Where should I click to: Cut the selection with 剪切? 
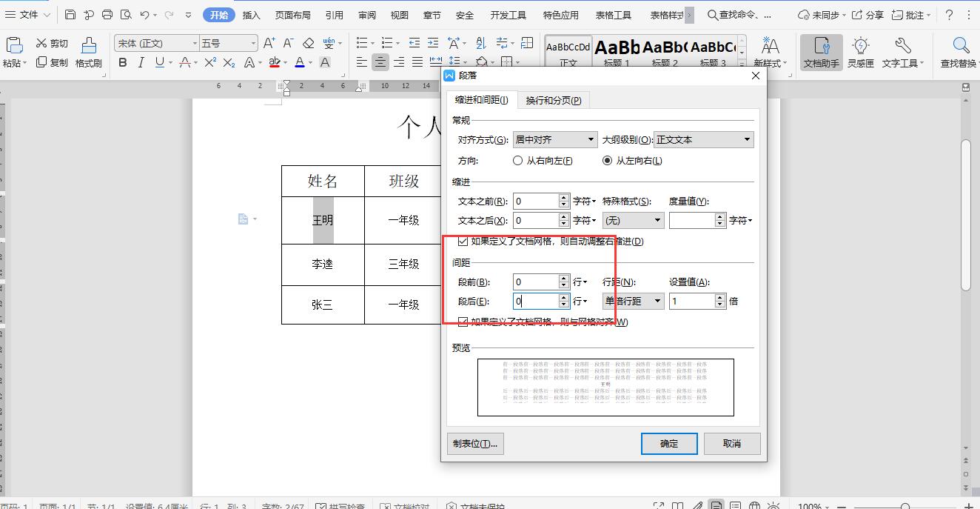click(52, 44)
